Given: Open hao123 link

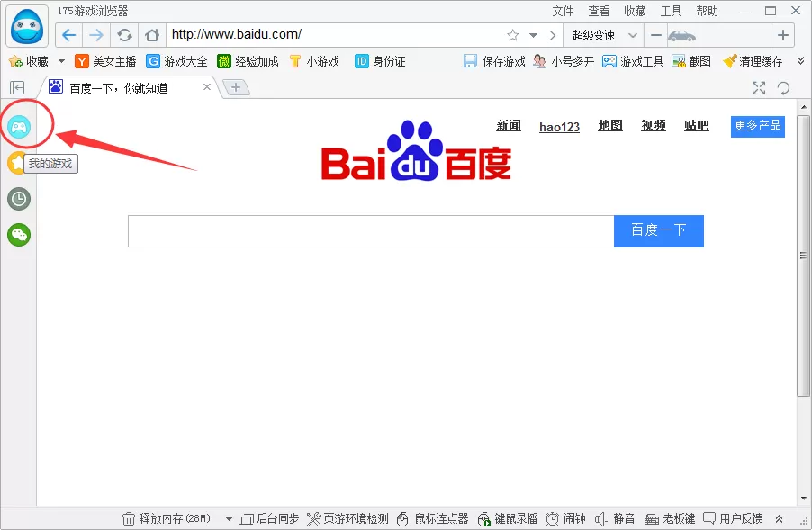Looking at the screenshot, I should (559, 127).
